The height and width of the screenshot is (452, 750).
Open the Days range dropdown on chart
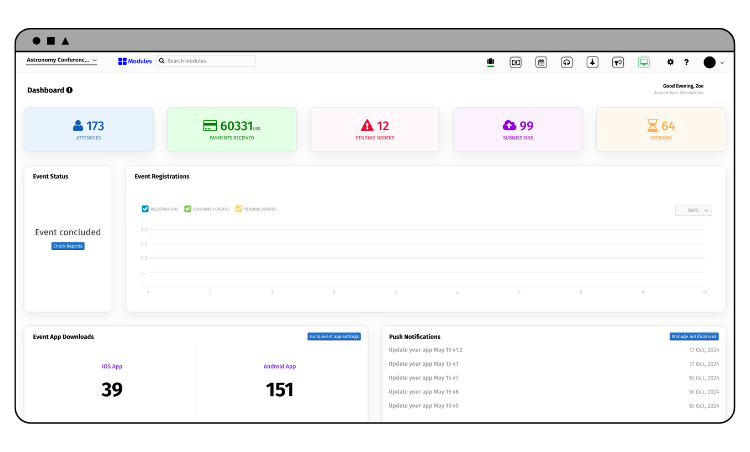click(693, 210)
